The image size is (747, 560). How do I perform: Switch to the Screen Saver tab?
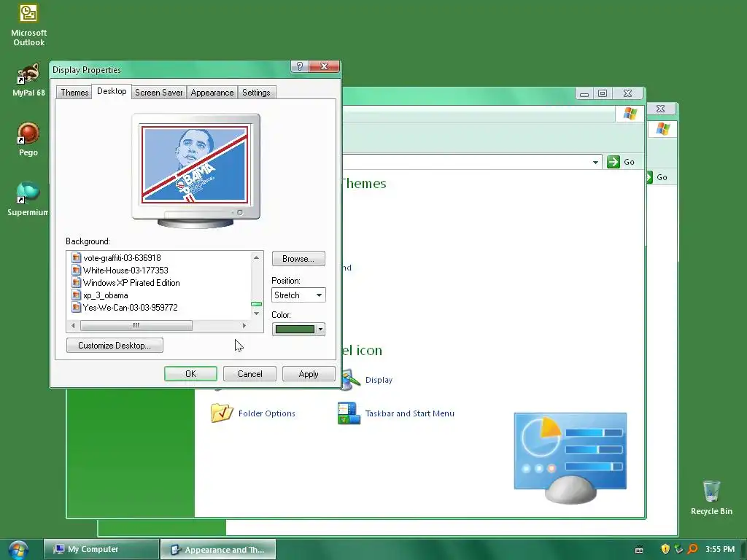click(158, 93)
